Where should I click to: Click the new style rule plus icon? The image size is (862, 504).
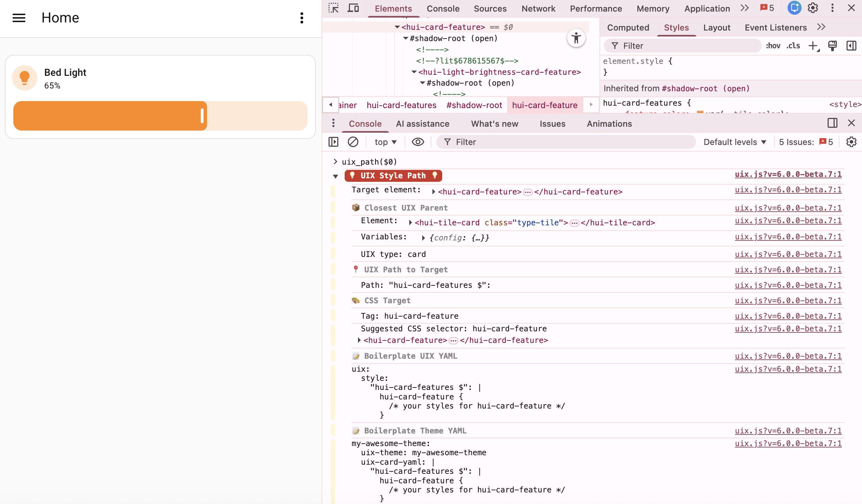pos(813,46)
